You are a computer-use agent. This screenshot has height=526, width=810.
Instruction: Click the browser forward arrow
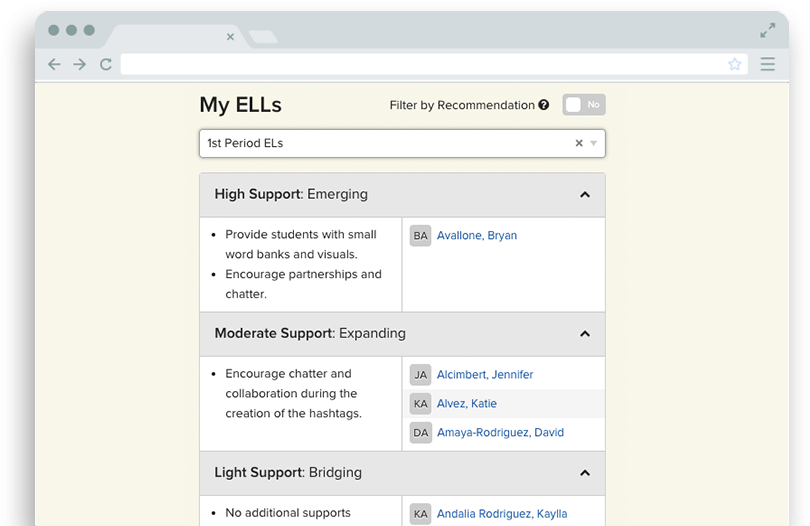pyautogui.click(x=80, y=64)
